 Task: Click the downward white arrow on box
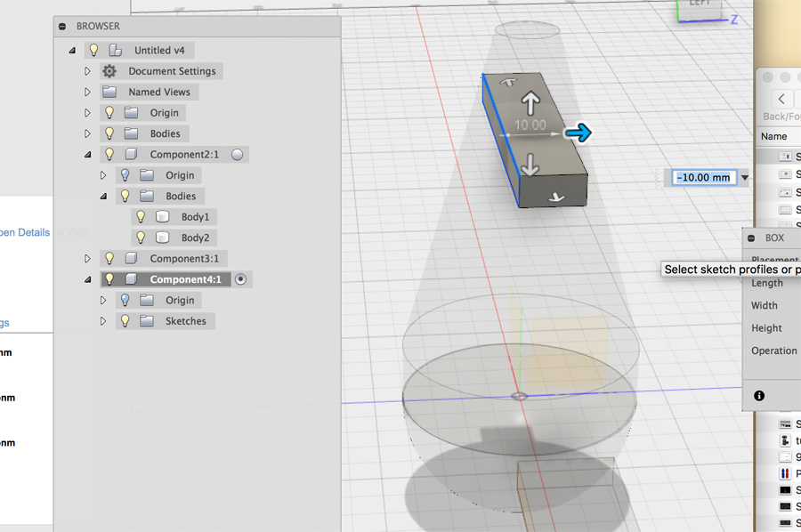point(530,165)
